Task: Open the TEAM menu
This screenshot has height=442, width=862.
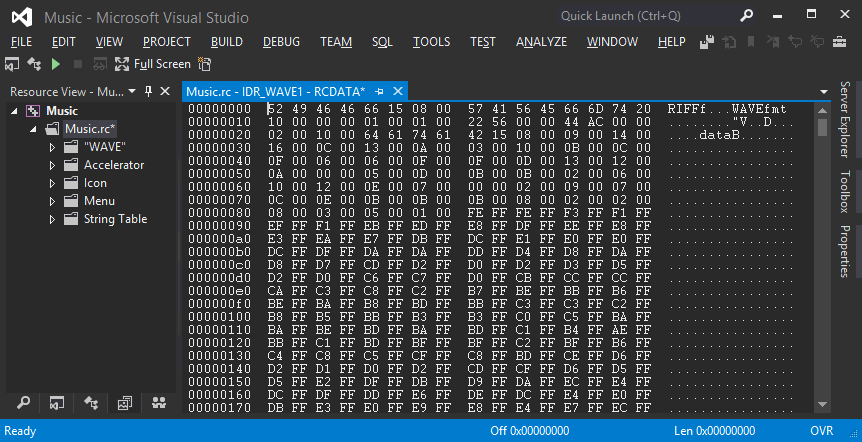Action: click(x=336, y=42)
